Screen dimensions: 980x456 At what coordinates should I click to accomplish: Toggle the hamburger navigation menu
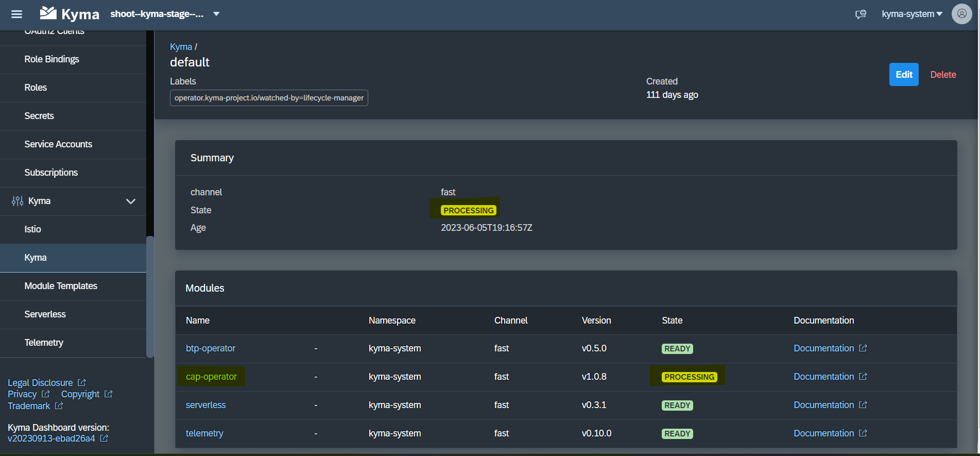coord(16,14)
